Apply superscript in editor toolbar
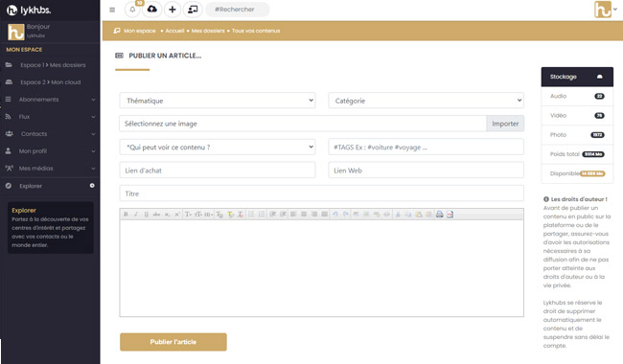 click(x=177, y=215)
